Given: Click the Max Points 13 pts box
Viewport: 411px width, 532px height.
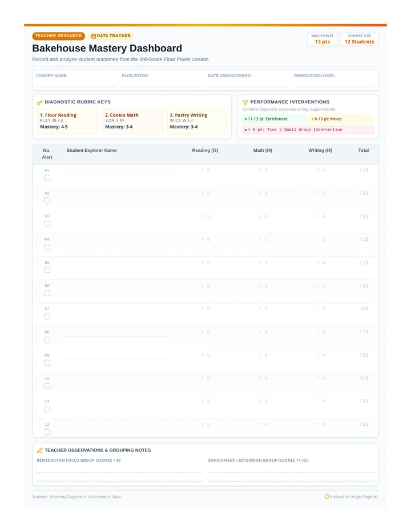Looking at the screenshot, I should click(323, 39).
